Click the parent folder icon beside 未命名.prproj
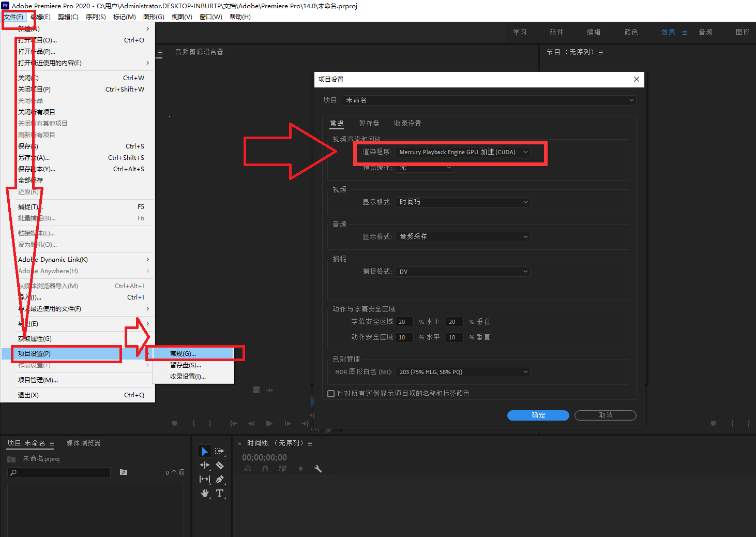The width and height of the screenshot is (756, 537). (11, 459)
